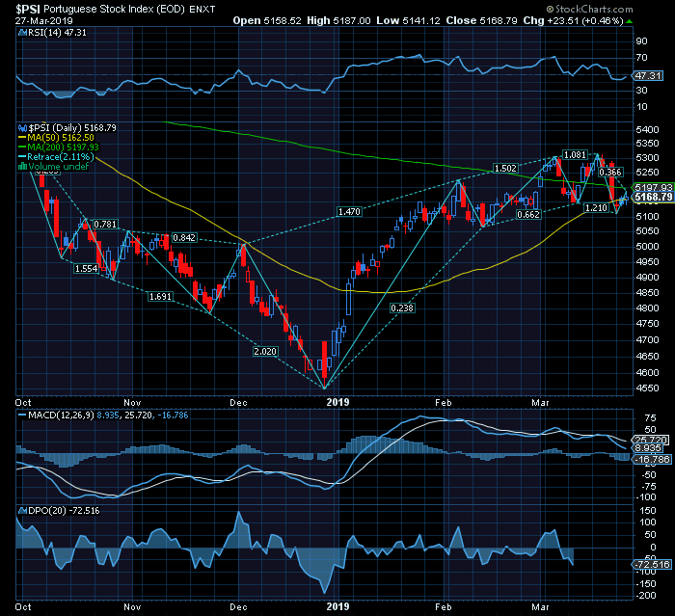
Task: Click the Volume undef legend icon
Action: pos(21,166)
